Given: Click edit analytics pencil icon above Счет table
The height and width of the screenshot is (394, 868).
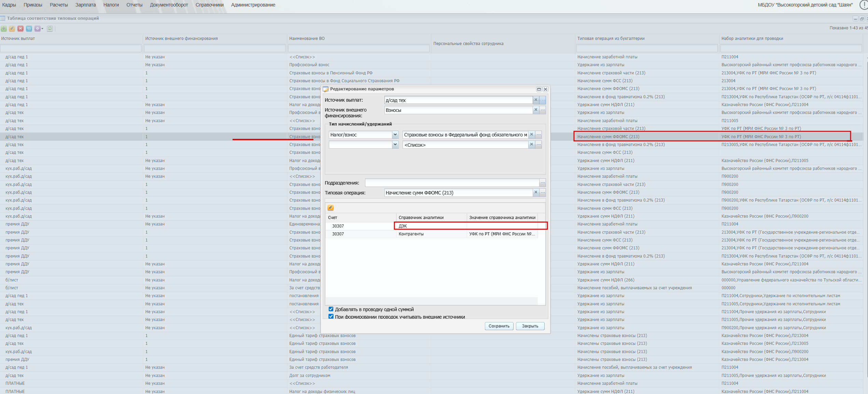Looking at the screenshot, I should pyautogui.click(x=331, y=208).
